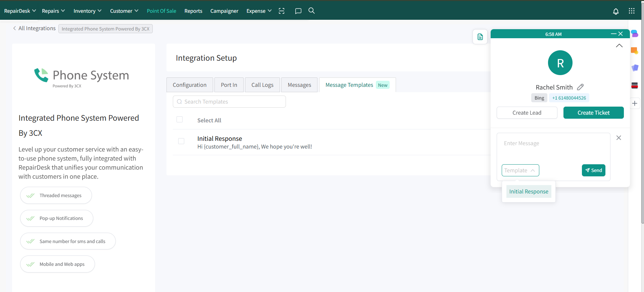Check the Select All checkbox
The image size is (644, 292).
180,120
